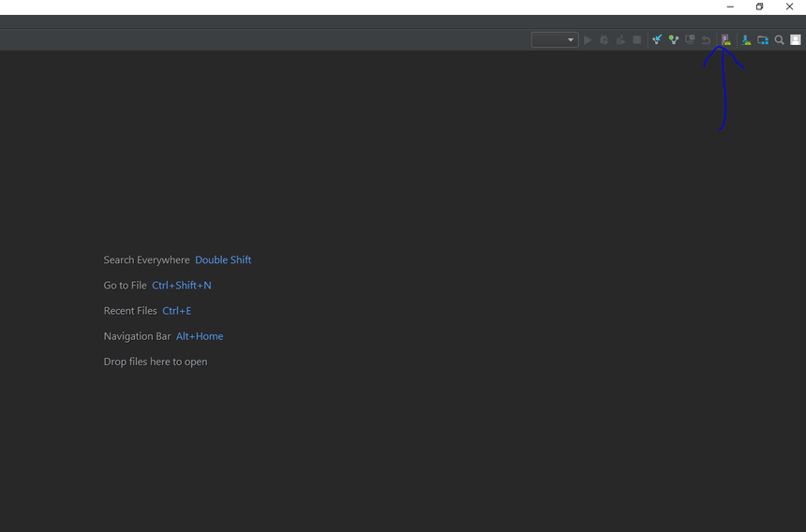Click the green Run play button

tap(588, 40)
